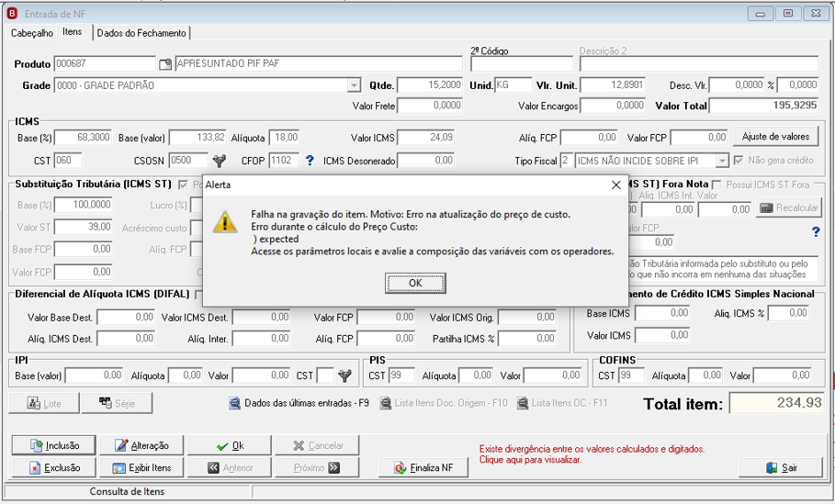The height and width of the screenshot is (504, 835).
Task: Go to the Próximo item
Action: pos(318,468)
